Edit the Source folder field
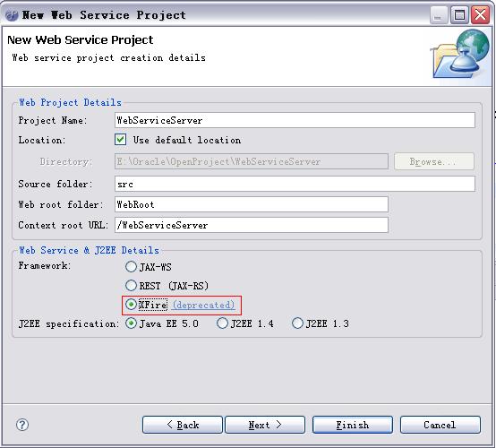Viewport: 496px width, 448px height. pyautogui.click(x=295, y=184)
